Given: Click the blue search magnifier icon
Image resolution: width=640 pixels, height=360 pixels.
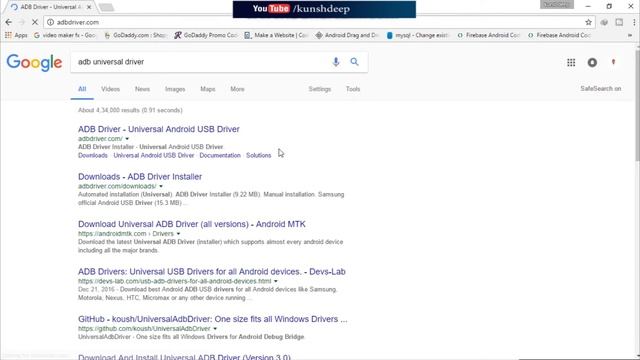Looking at the screenshot, I should click(x=354, y=62).
